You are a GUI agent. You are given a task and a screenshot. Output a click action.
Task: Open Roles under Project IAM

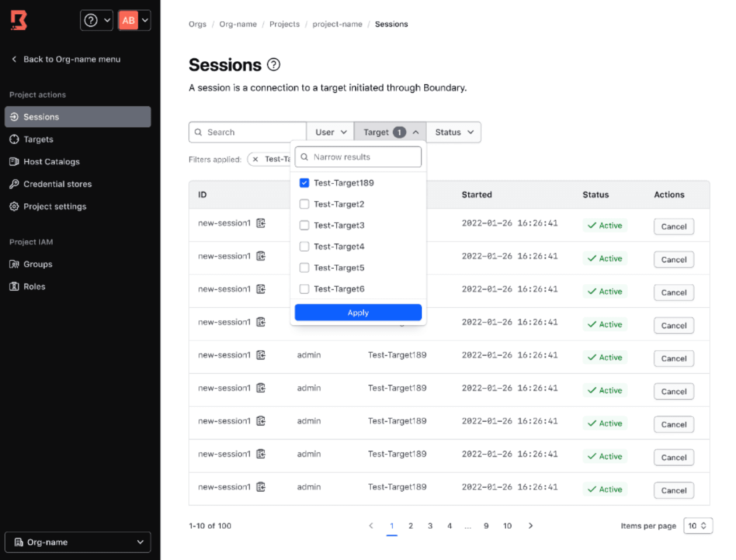coord(34,286)
